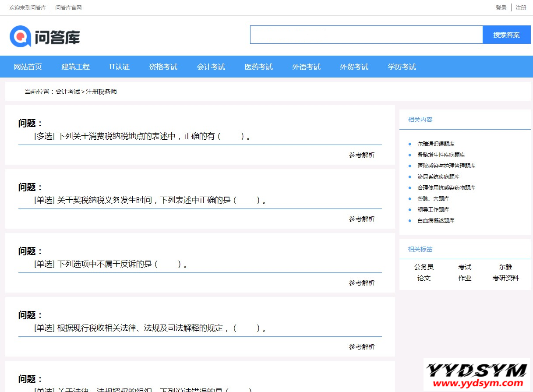Screen dimensions: 533x392
Task: Select the 公务员 tag
Action: click(424, 267)
